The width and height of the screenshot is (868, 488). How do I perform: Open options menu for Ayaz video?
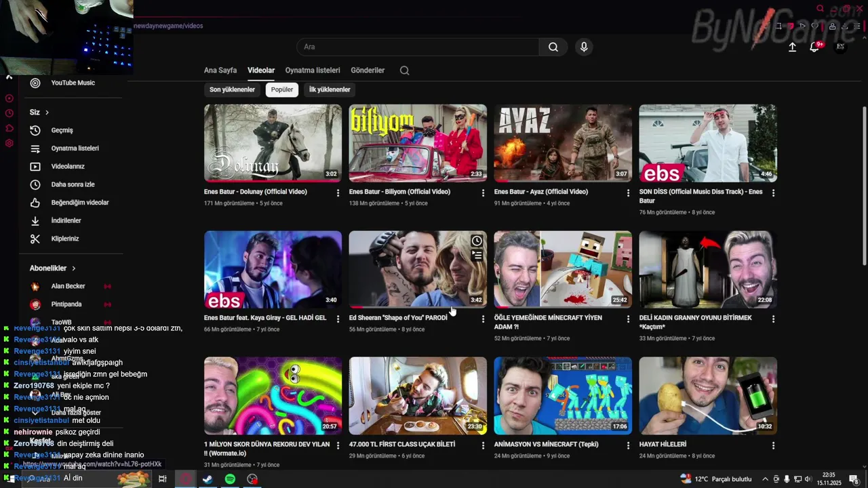click(x=628, y=193)
